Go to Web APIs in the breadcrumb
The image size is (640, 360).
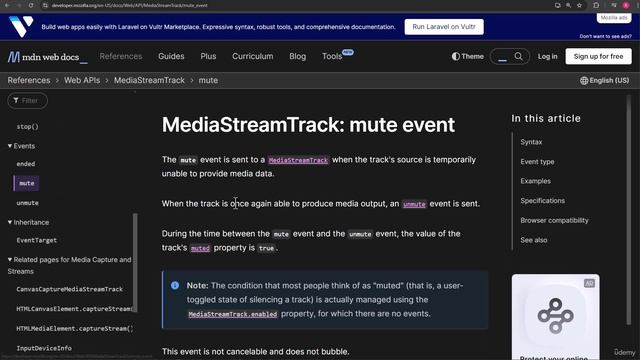[x=82, y=80]
